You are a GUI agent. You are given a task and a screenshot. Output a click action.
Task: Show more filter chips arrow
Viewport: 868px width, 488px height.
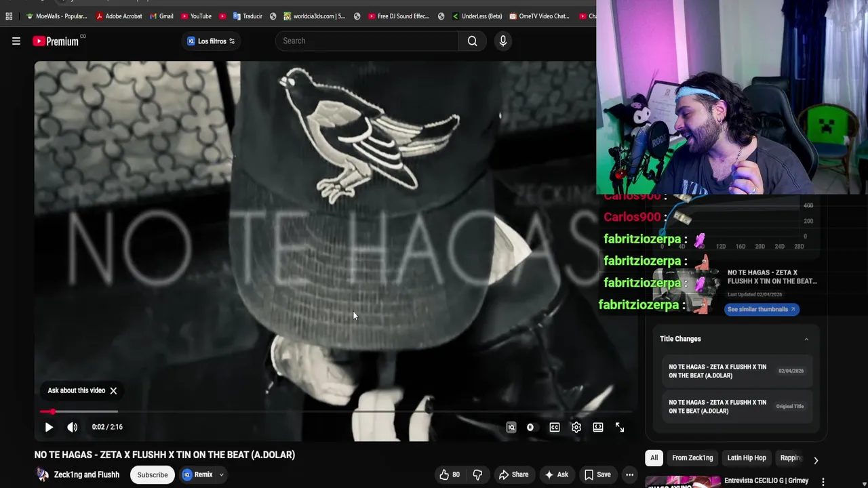click(816, 460)
